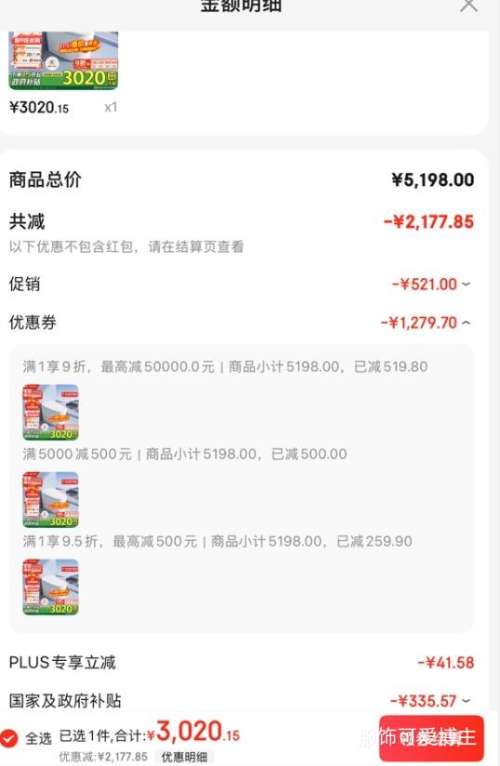Tap the PLUS专享立减 row

(x=241, y=662)
